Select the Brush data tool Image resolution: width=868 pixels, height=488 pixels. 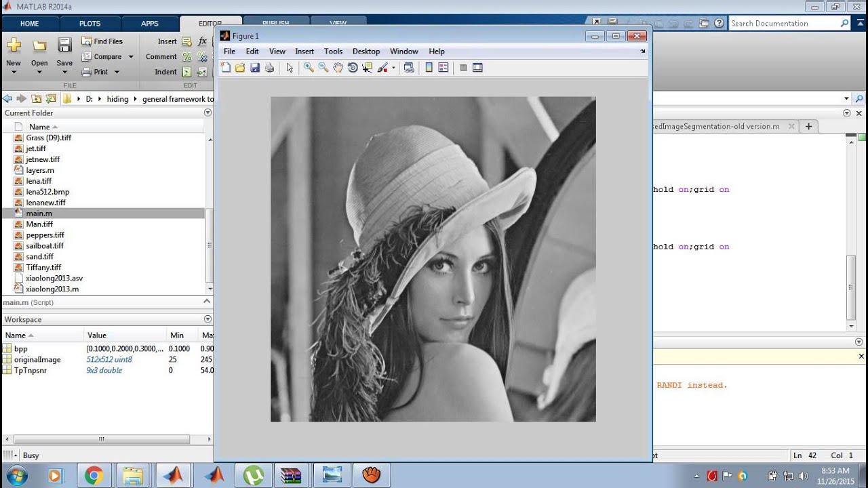coord(382,68)
